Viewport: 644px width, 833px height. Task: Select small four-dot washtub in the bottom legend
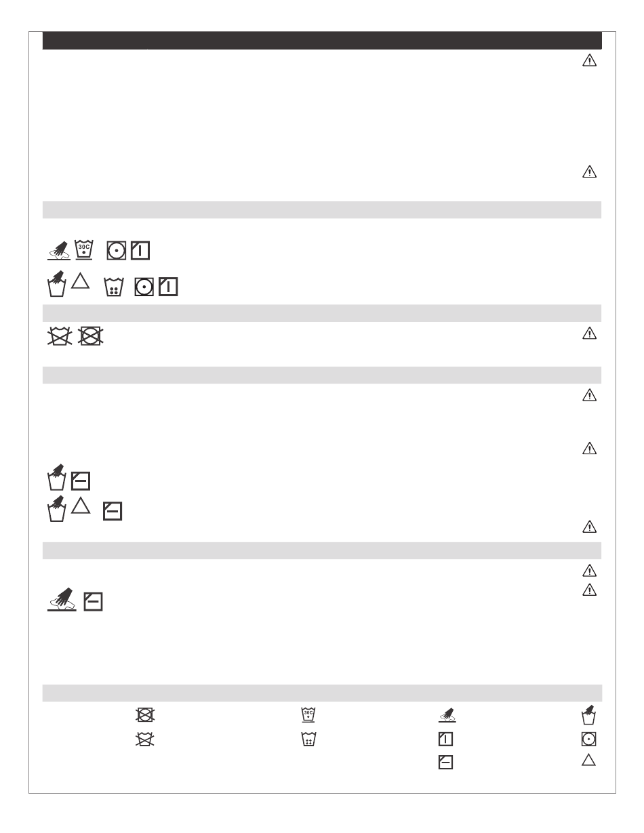tap(309, 739)
